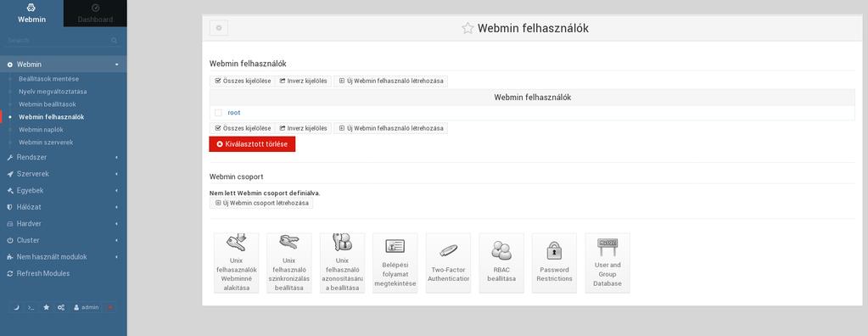Toggle night mode moon icon

click(16, 307)
